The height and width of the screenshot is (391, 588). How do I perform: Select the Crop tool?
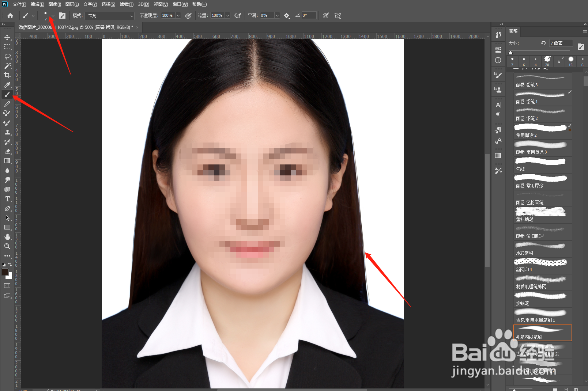[7, 75]
